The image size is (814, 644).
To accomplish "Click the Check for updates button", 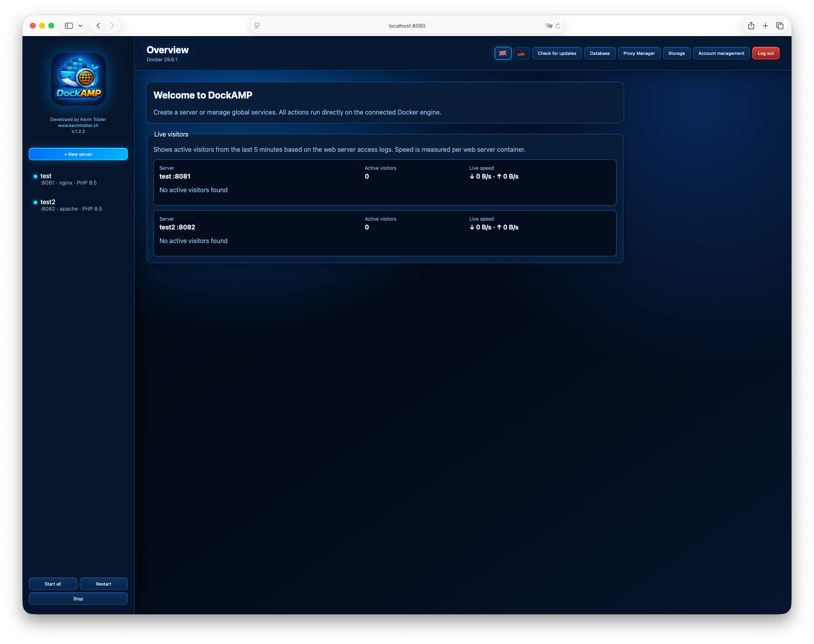I will (x=557, y=53).
